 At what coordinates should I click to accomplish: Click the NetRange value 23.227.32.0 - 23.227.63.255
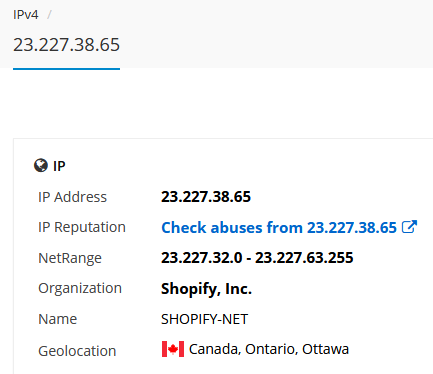[x=257, y=258]
